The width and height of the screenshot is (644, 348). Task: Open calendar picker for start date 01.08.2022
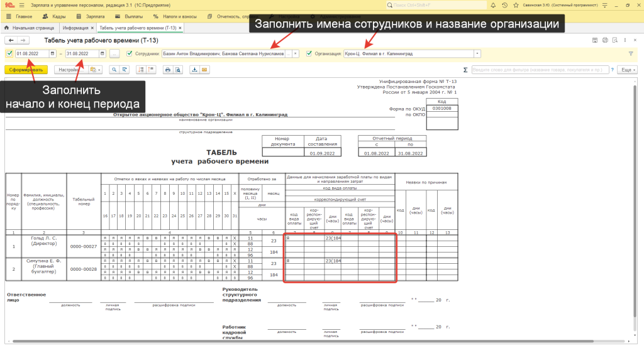pyautogui.click(x=51, y=54)
